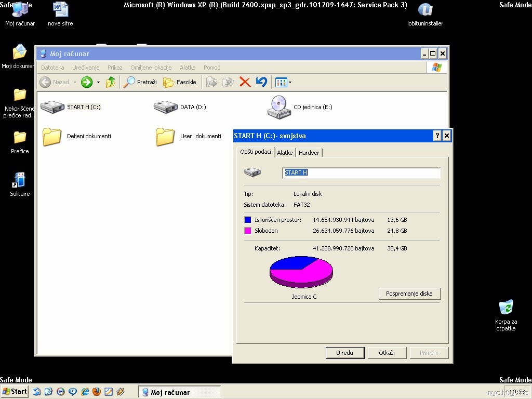Click Moj računar taskbar button
The width and height of the screenshot is (532, 399).
click(179, 392)
